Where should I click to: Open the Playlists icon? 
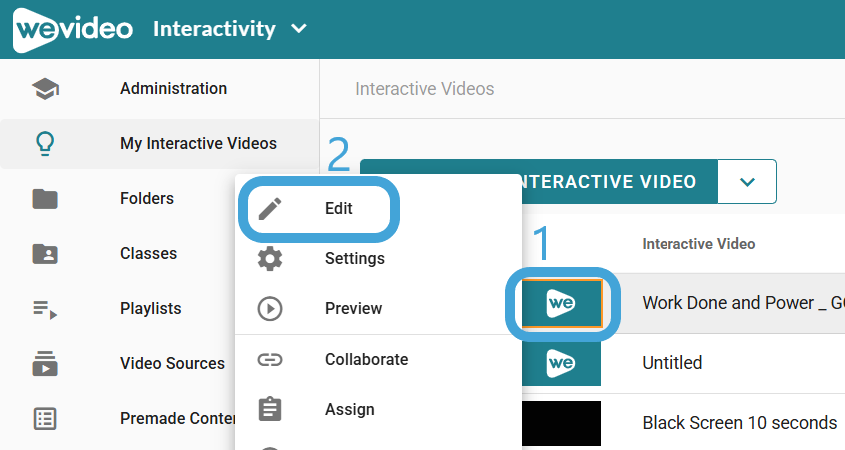coord(45,309)
